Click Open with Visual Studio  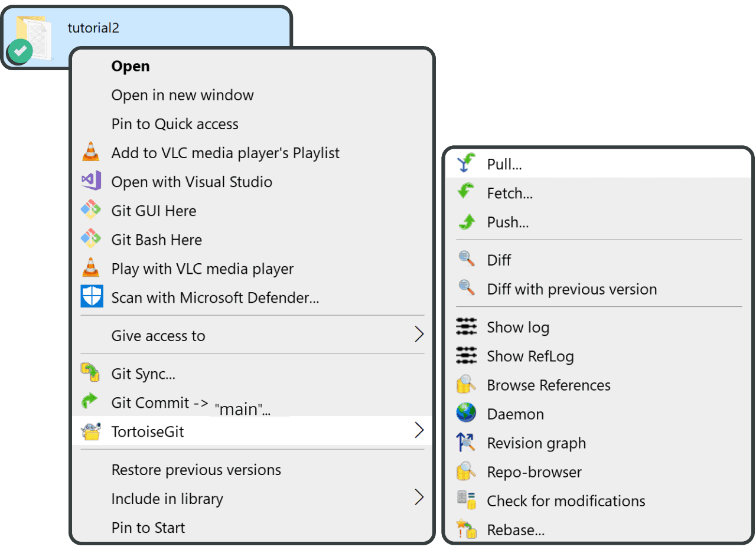[191, 181]
